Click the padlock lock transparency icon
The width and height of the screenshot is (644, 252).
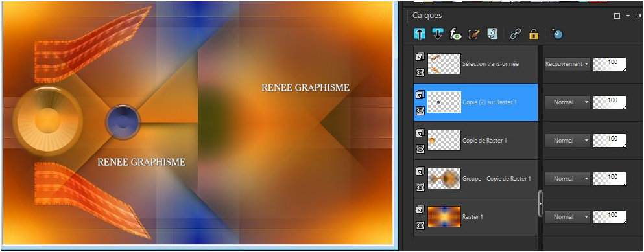click(x=534, y=34)
